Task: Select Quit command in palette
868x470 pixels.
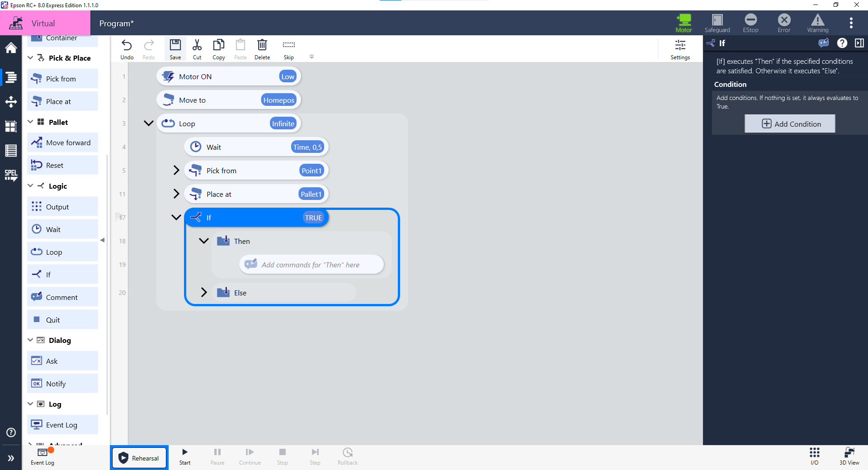Action: point(62,320)
